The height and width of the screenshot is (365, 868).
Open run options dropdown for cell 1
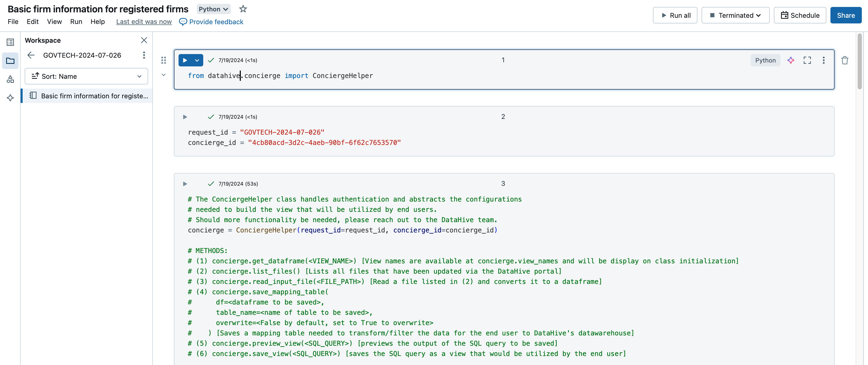[x=197, y=60]
